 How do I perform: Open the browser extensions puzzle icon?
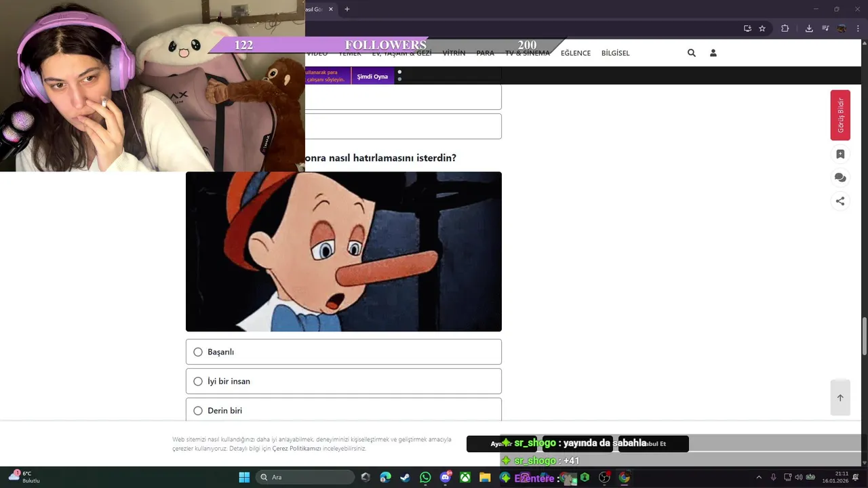click(x=785, y=28)
